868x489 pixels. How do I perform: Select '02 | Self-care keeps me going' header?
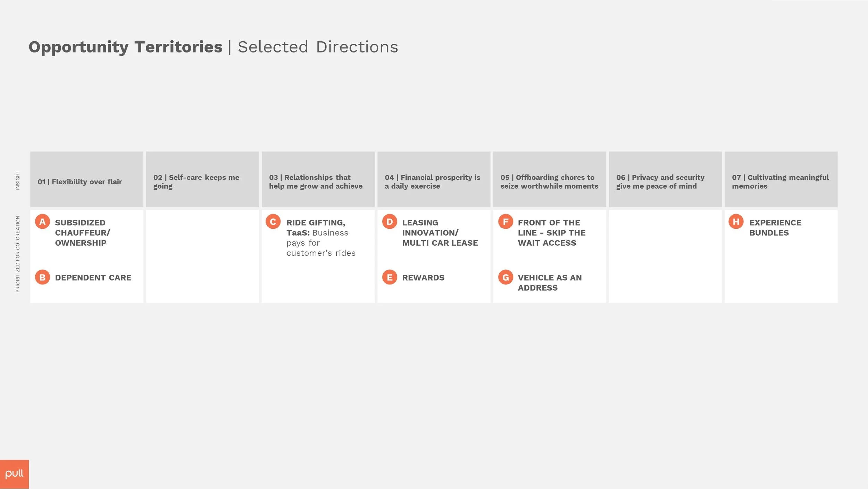tap(202, 179)
